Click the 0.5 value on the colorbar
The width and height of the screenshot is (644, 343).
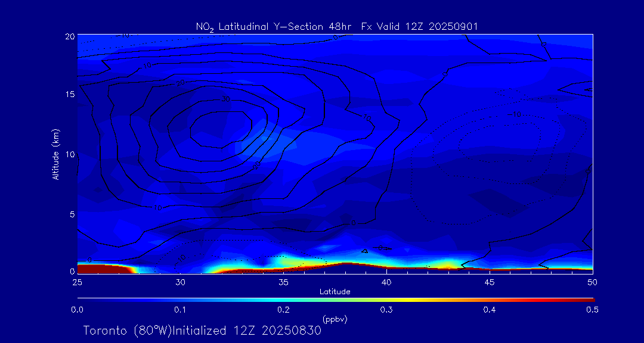[593, 310]
